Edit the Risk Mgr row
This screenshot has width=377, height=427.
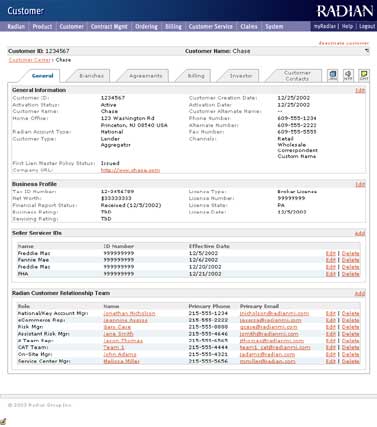[331, 327]
